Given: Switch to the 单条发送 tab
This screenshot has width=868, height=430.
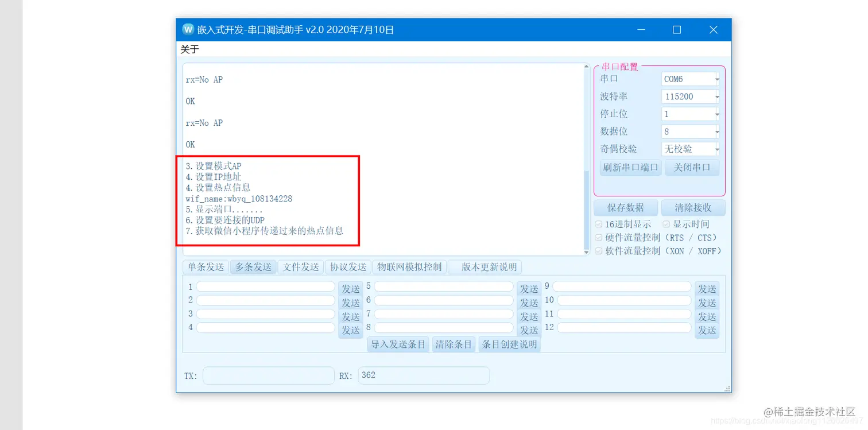Looking at the screenshot, I should point(206,267).
